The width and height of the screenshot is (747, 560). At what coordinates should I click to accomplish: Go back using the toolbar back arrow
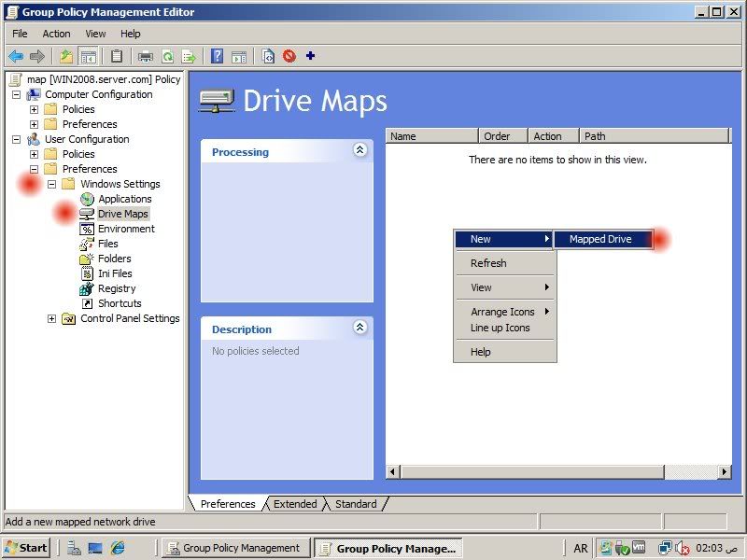coord(16,56)
